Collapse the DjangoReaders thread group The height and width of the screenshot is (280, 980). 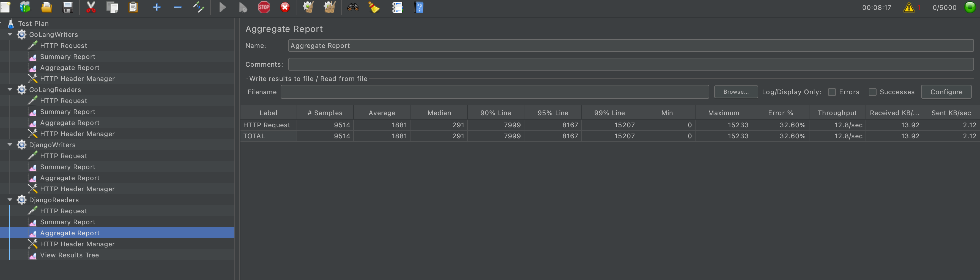pyautogui.click(x=10, y=200)
